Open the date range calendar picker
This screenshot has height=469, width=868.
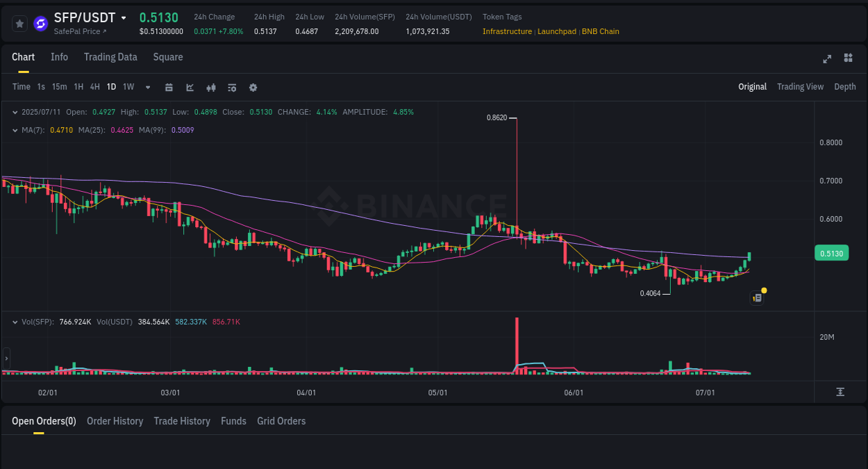click(169, 87)
